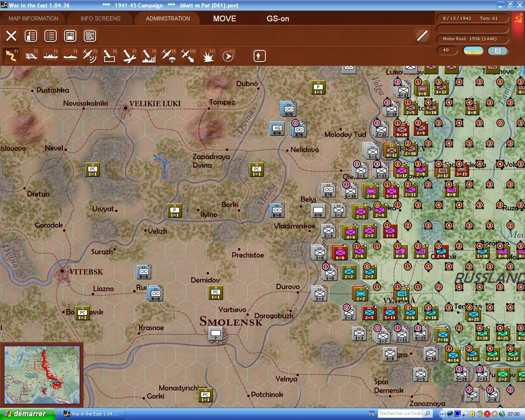
Task: Click the floppy disk save game icon
Action: 70,36
